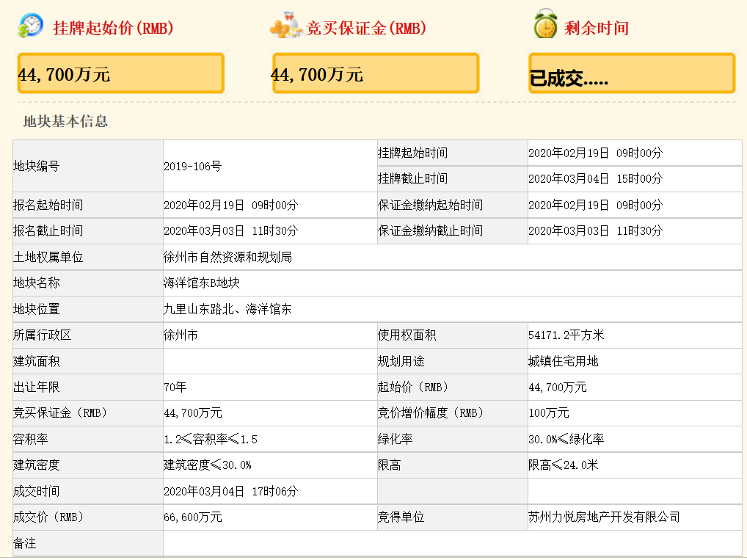Click the parcel name 海洋馆东B地块
This screenshot has width=747, height=560.
tap(202, 283)
